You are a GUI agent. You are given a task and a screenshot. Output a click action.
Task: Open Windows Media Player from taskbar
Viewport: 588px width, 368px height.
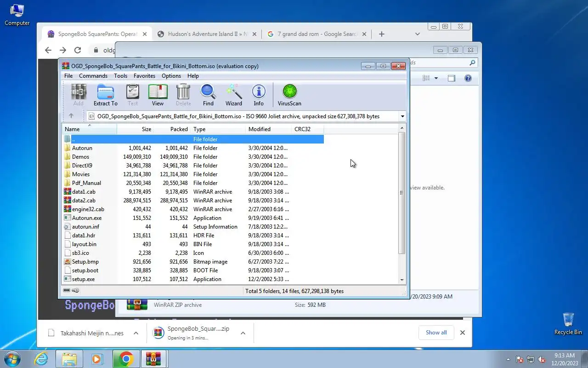coord(97,359)
